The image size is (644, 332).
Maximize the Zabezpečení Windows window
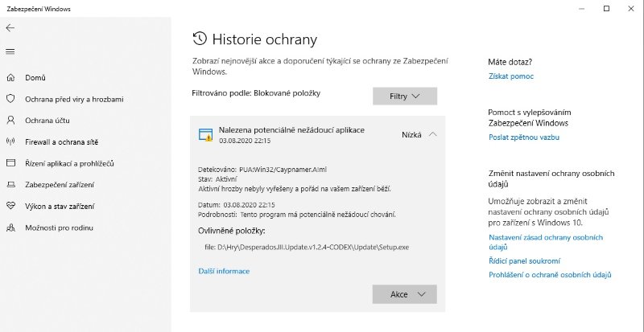606,9
